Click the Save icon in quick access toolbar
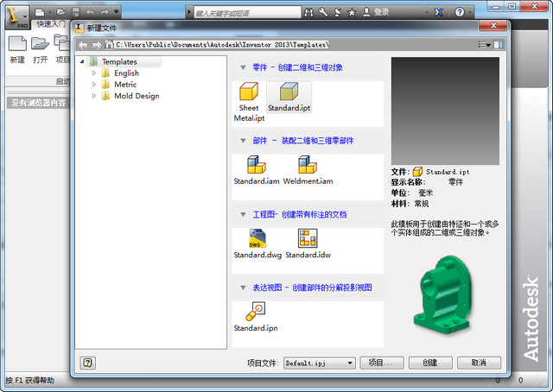 75,12
